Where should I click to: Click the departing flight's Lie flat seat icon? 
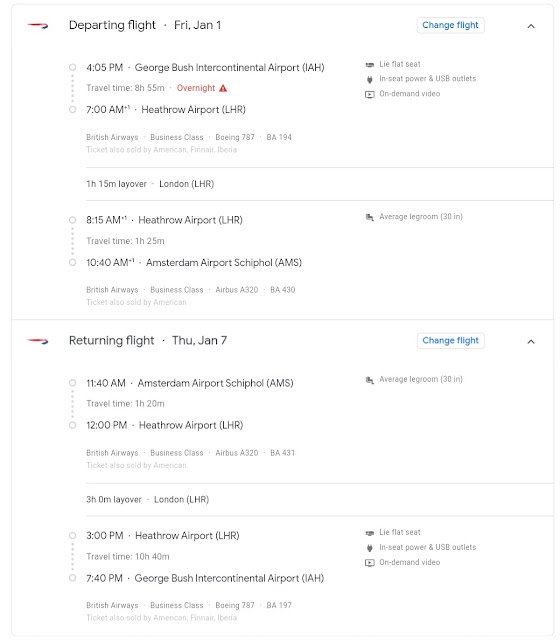[x=369, y=64]
